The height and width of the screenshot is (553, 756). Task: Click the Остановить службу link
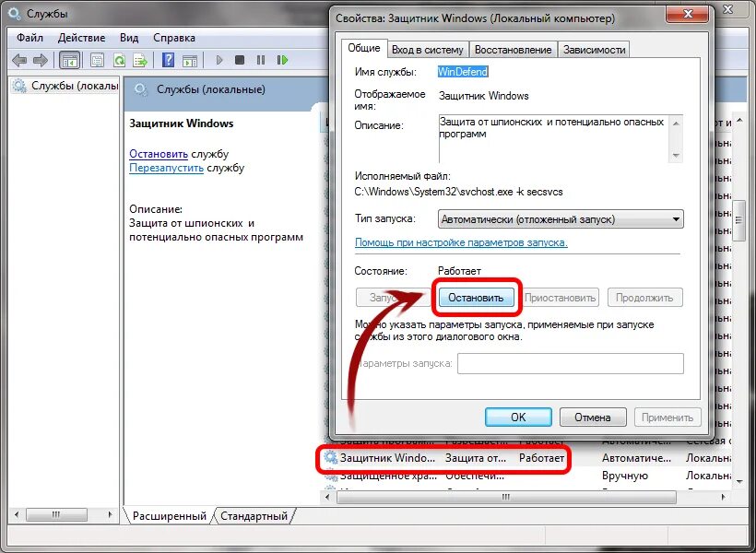(x=159, y=154)
